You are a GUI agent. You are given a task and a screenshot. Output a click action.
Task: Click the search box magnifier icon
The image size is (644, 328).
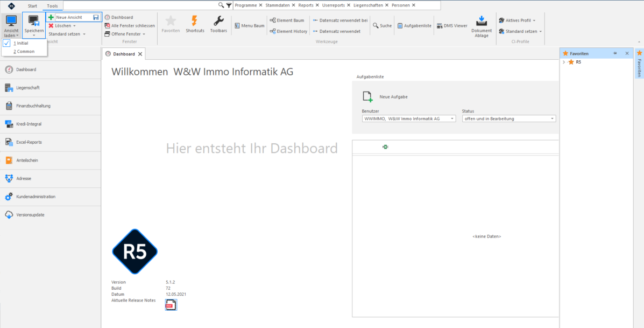[x=221, y=5]
